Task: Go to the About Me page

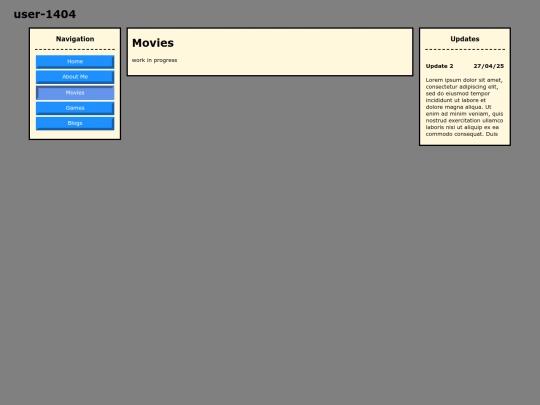Action: click(x=75, y=77)
